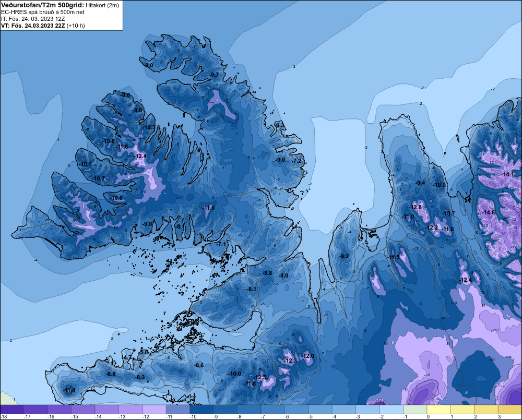Select legend swatch between 2 and 3
The image size is (522, 420).
[x=486, y=409]
